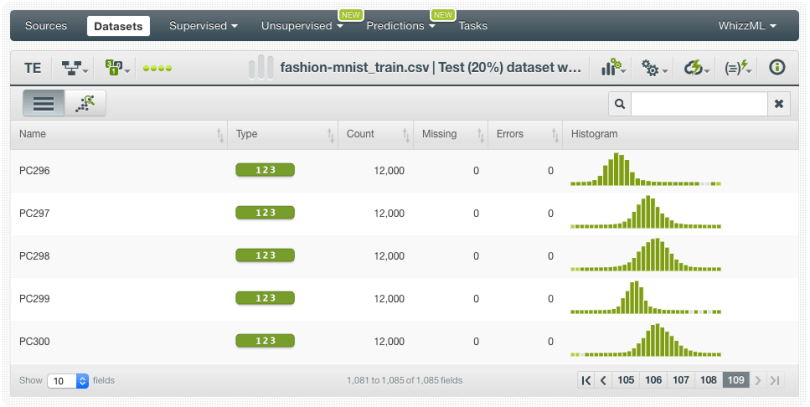The width and height of the screenshot is (810, 407).
Task: Go to page 106
Action: 653,380
